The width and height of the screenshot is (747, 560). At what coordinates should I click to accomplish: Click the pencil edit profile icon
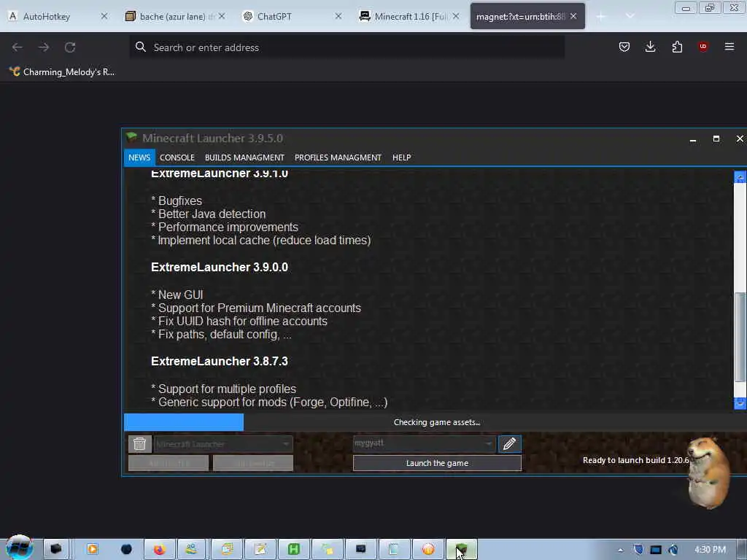click(x=509, y=444)
